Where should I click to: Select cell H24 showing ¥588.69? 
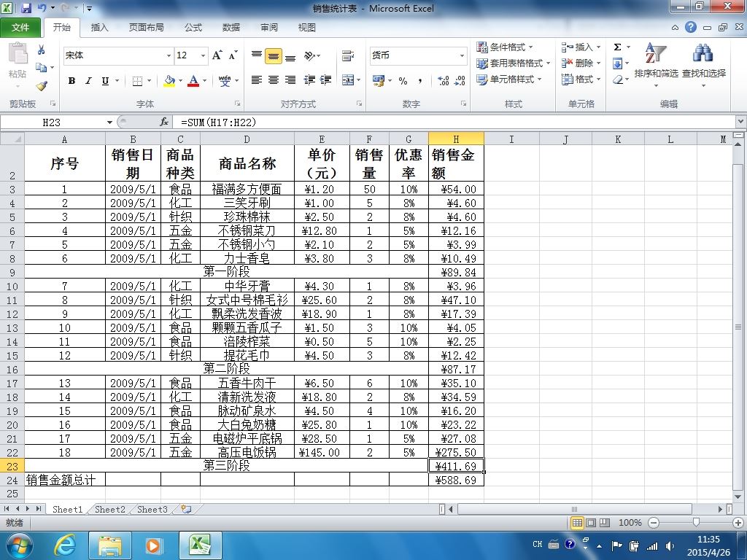point(456,480)
